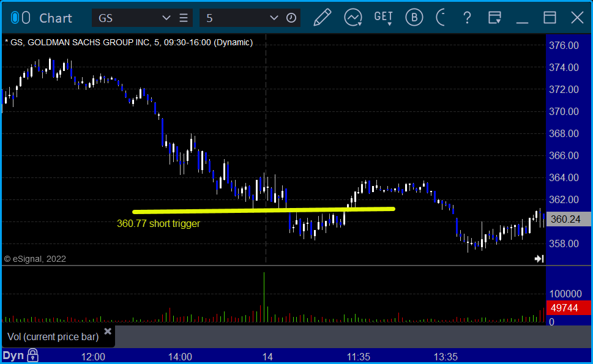Click the 12:00 time axis label

pyautogui.click(x=93, y=357)
